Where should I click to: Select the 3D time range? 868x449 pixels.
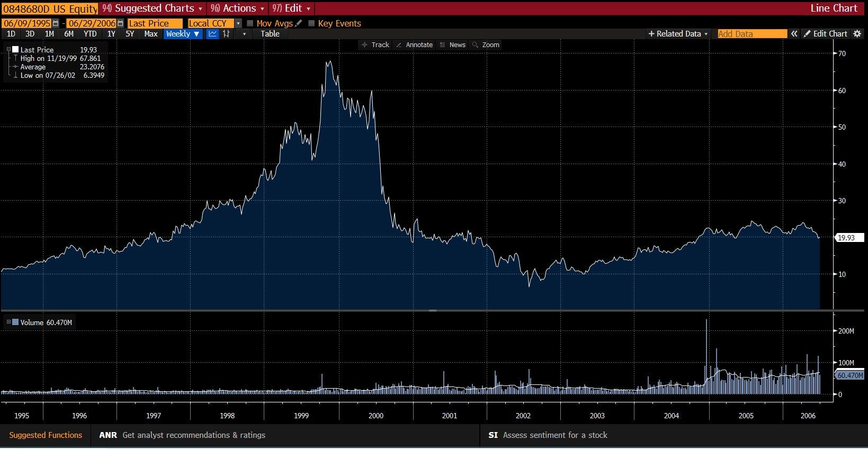pos(30,34)
